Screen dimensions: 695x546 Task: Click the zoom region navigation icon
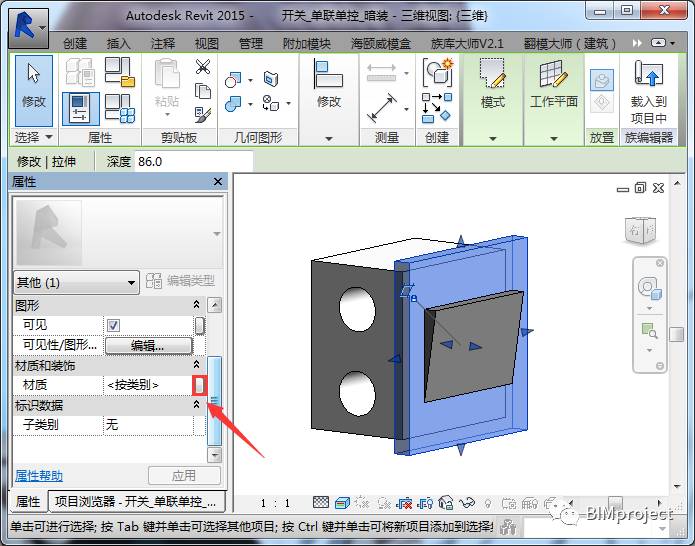point(649,331)
